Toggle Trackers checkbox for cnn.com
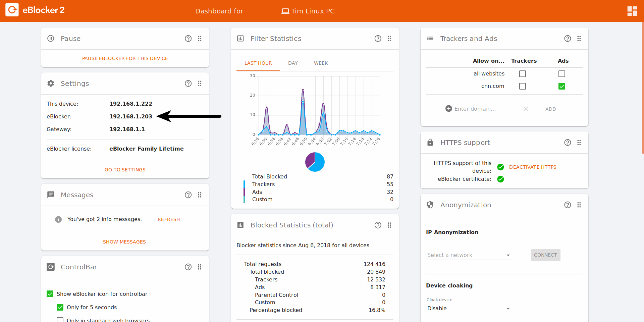 523,86
